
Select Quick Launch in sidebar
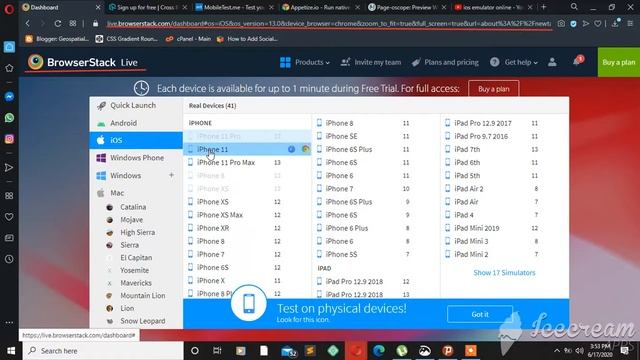pyautogui.click(x=136, y=105)
